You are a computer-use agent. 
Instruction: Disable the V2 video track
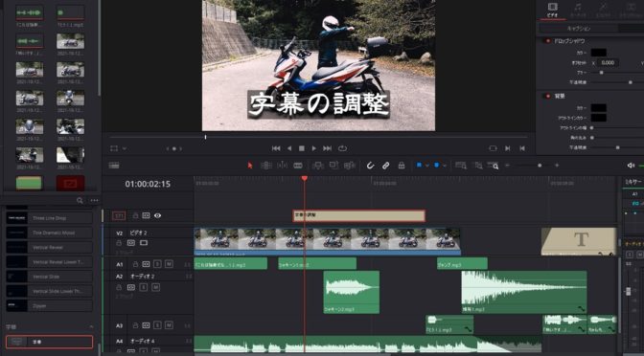(x=144, y=243)
